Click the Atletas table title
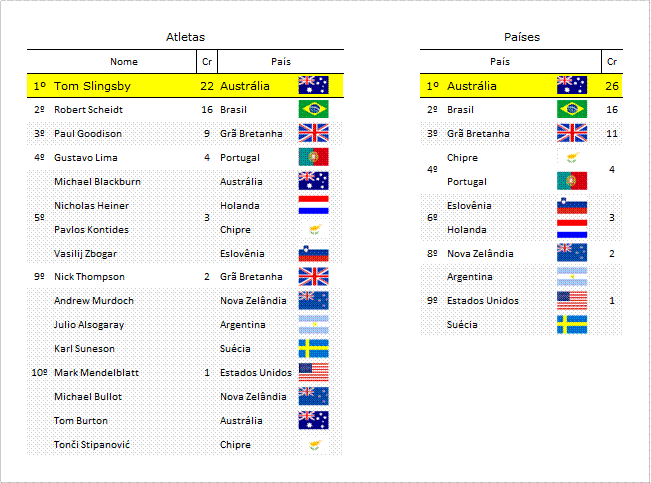This screenshot has width=651, height=483. tap(185, 37)
